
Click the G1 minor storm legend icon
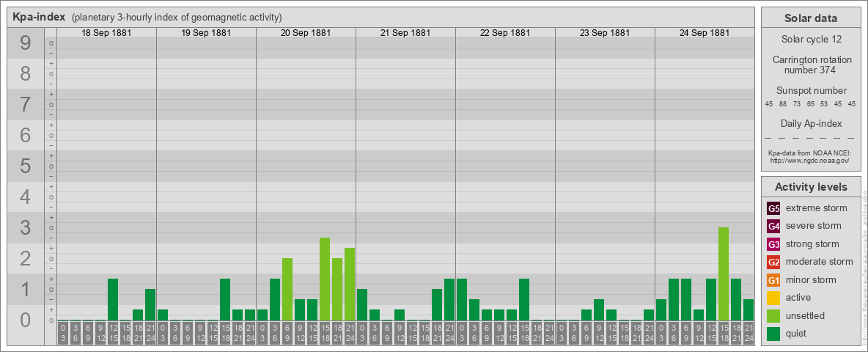pyautogui.click(x=773, y=280)
